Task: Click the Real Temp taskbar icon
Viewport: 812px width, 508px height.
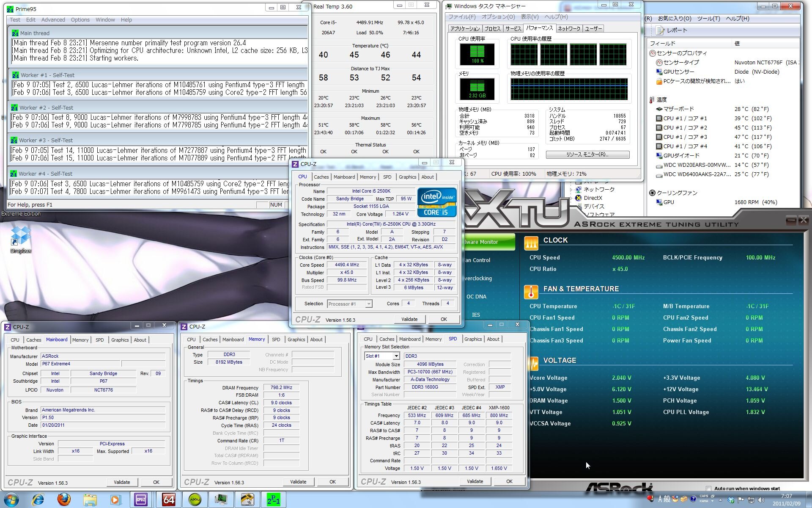Action: point(247,500)
